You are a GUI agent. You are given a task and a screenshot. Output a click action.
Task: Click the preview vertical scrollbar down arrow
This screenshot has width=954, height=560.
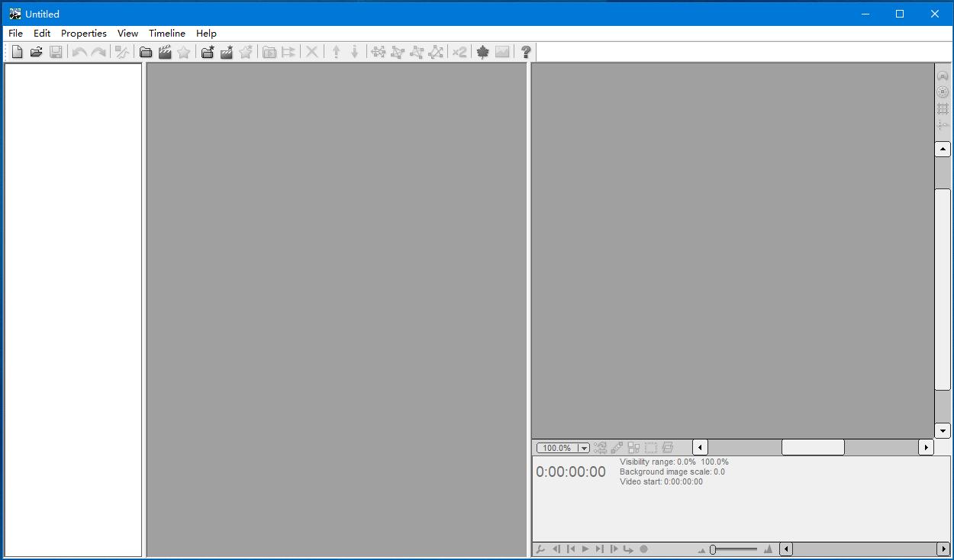[943, 431]
